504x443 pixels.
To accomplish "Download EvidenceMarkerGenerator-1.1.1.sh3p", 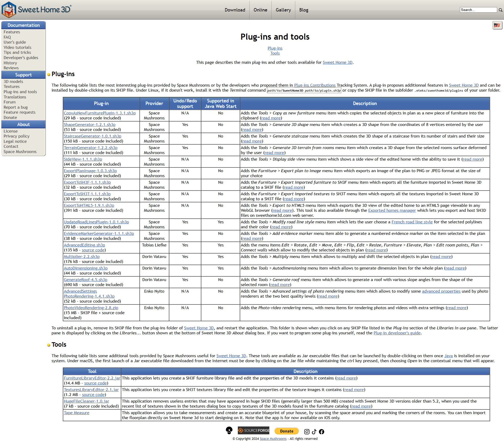I will [x=99, y=233].
